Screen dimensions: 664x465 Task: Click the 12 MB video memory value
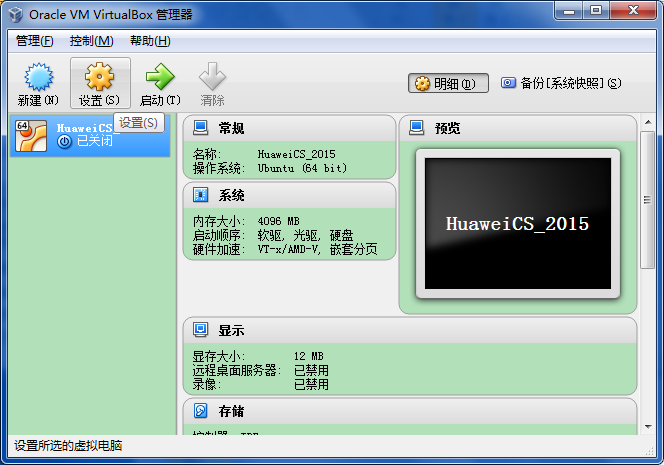click(x=309, y=356)
